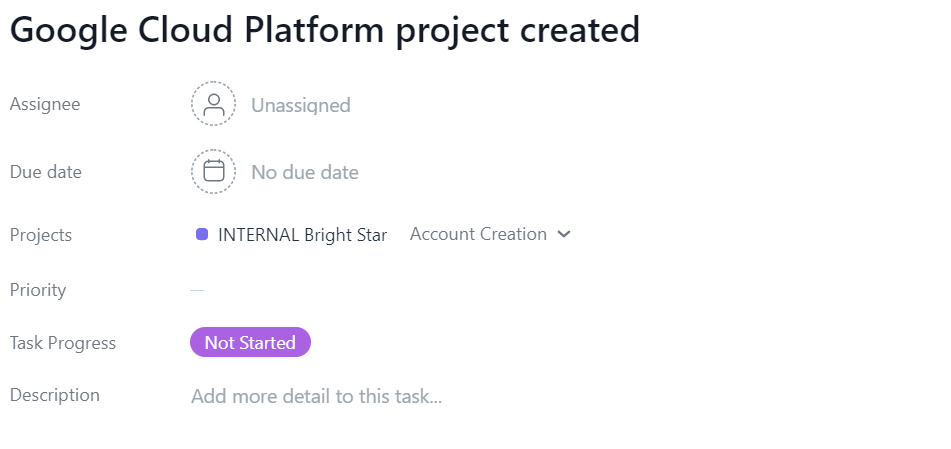Focus the Add more detail description field

pos(316,396)
